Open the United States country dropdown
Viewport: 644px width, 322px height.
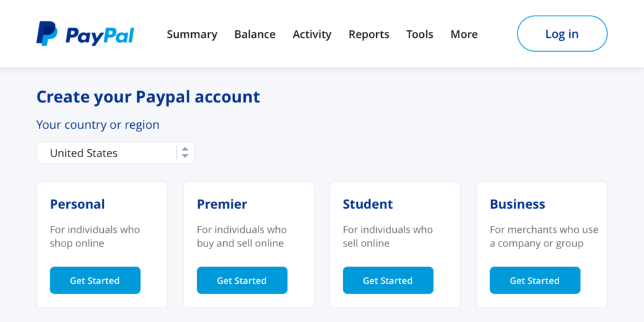[116, 153]
